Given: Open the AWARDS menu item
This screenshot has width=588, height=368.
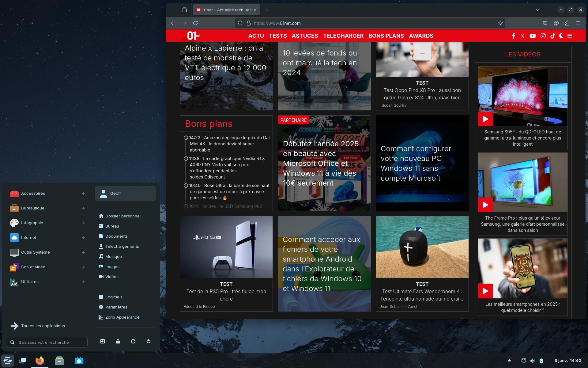Looking at the screenshot, I should [421, 36].
